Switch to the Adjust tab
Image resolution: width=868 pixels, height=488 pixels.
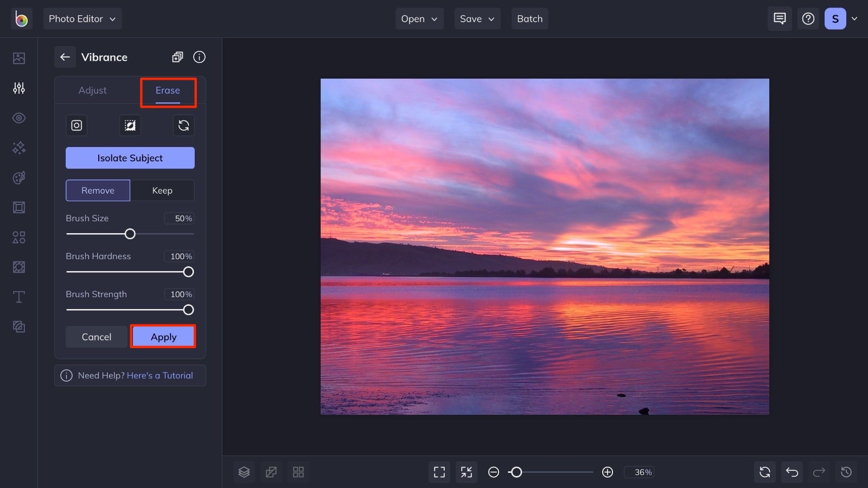[x=93, y=91]
